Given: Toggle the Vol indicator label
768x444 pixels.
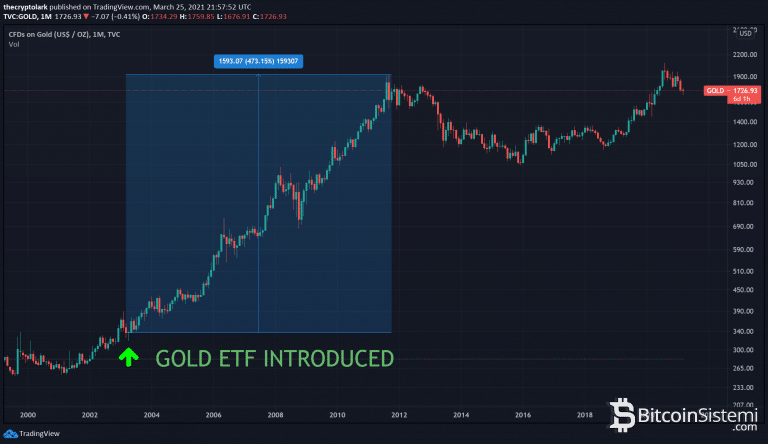Looking at the screenshot, I should coord(14,45).
